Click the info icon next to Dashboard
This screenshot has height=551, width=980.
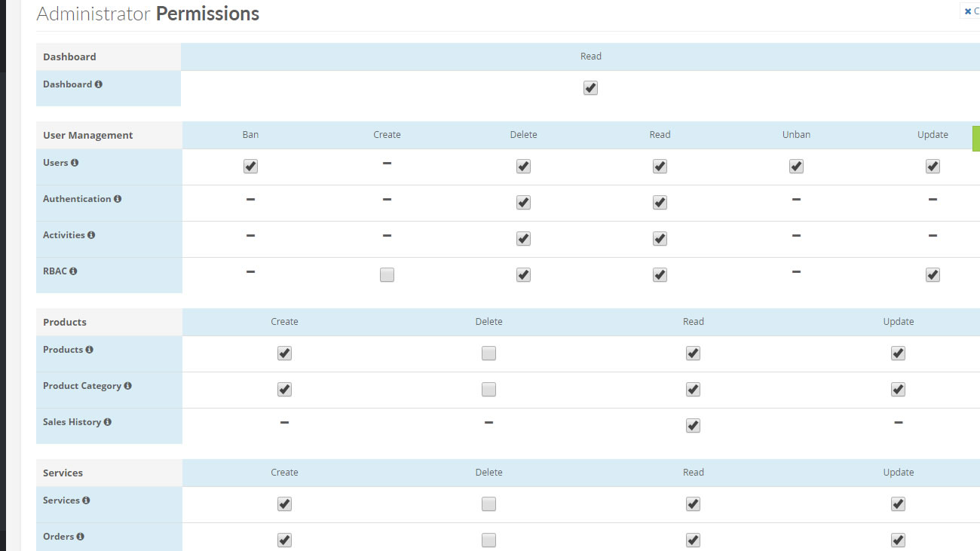pos(99,84)
